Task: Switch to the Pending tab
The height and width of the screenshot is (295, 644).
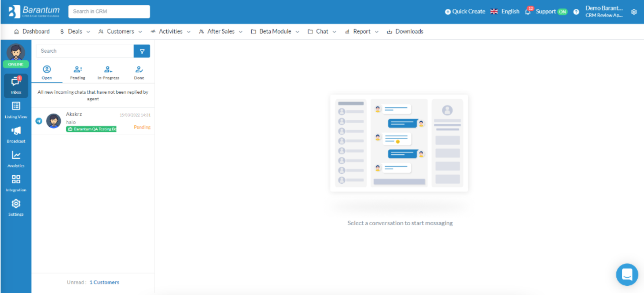Action: click(x=78, y=73)
